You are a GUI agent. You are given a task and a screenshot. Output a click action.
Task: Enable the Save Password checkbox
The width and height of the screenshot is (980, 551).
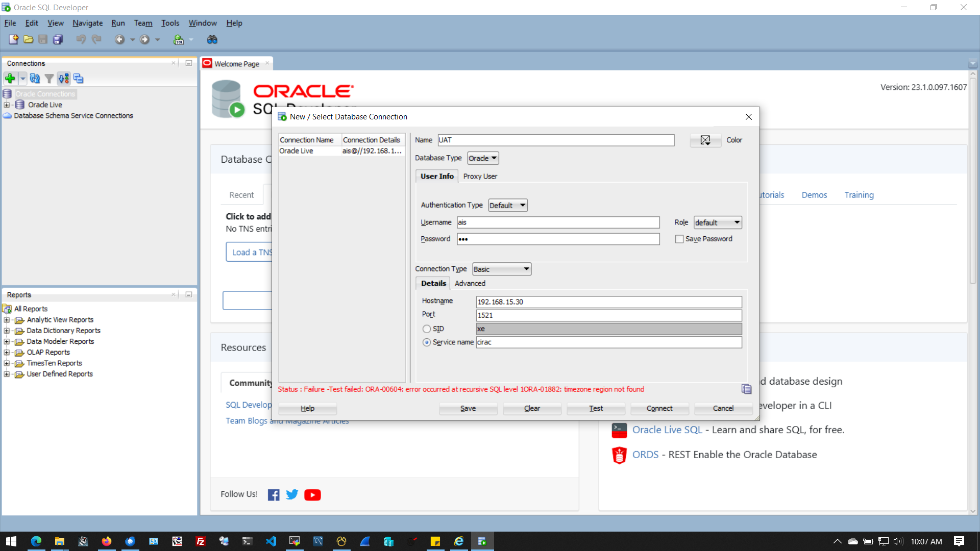679,239
